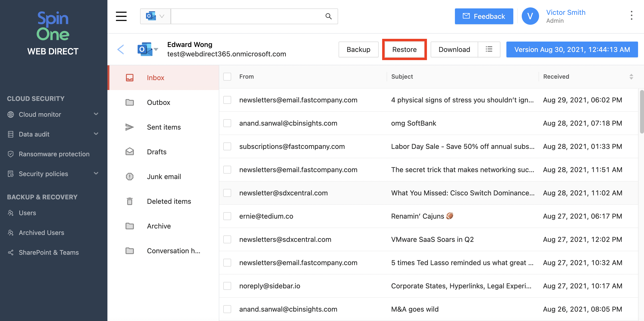The width and height of the screenshot is (644, 321).
Task: Click the back arrow icon
Action: coord(121,49)
